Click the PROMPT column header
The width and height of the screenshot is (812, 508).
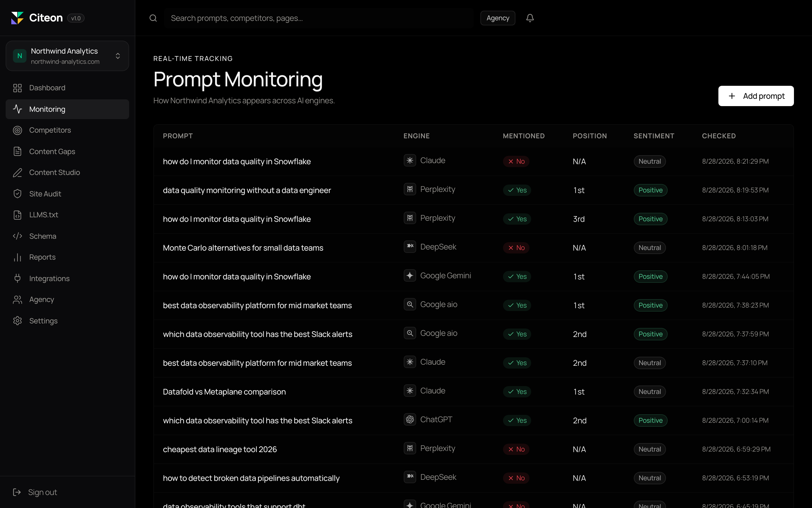(178, 136)
